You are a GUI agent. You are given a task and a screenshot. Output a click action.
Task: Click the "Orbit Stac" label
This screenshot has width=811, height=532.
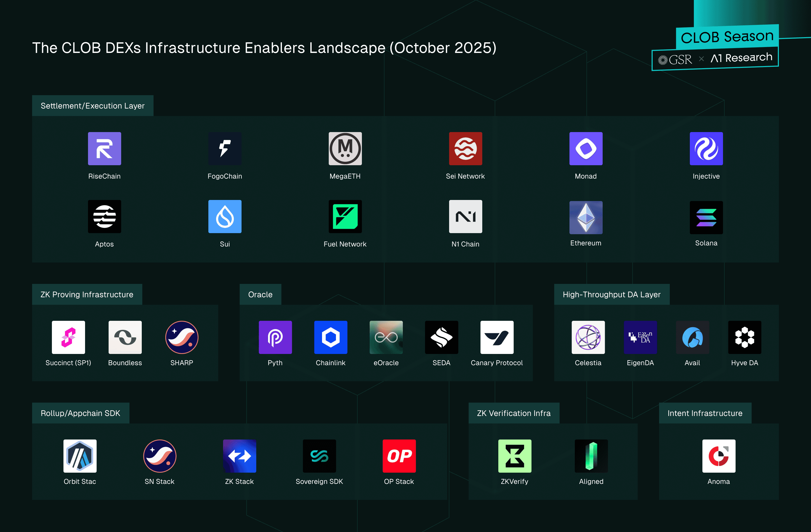click(80, 481)
